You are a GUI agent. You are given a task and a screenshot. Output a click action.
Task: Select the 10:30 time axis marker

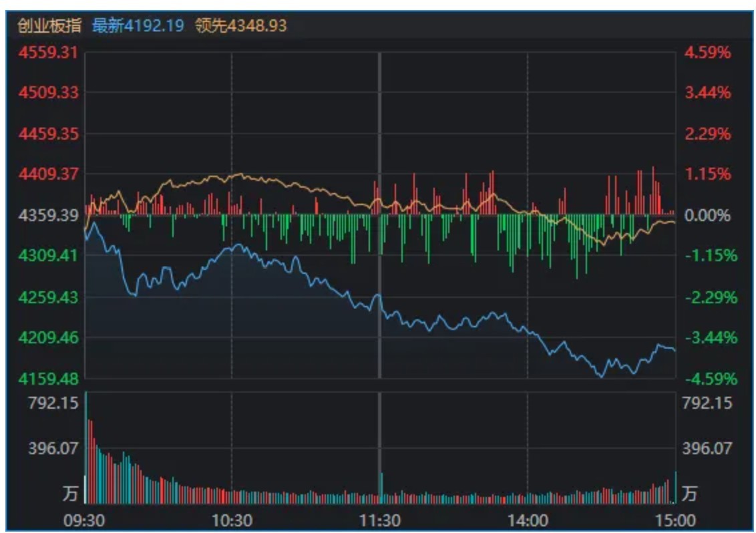[232, 520]
